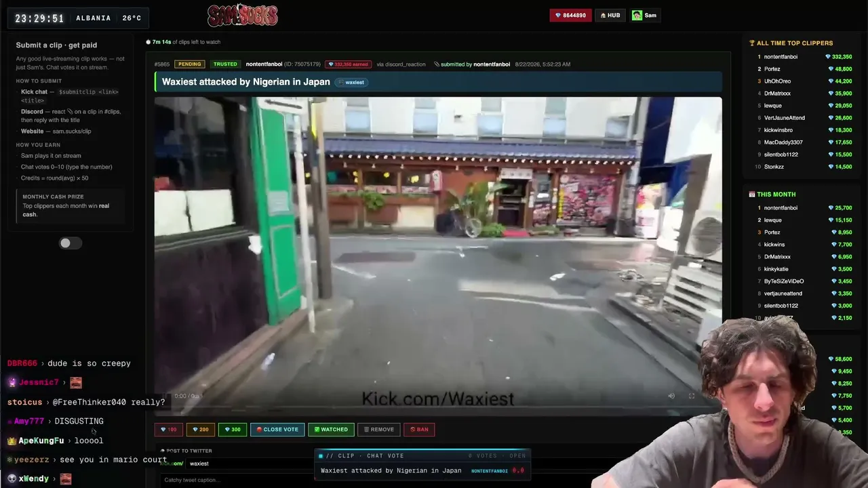Click the clip title Waxiest attacked by Nigerian
This screenshot has width=868, height=488.
click(246, 82)
